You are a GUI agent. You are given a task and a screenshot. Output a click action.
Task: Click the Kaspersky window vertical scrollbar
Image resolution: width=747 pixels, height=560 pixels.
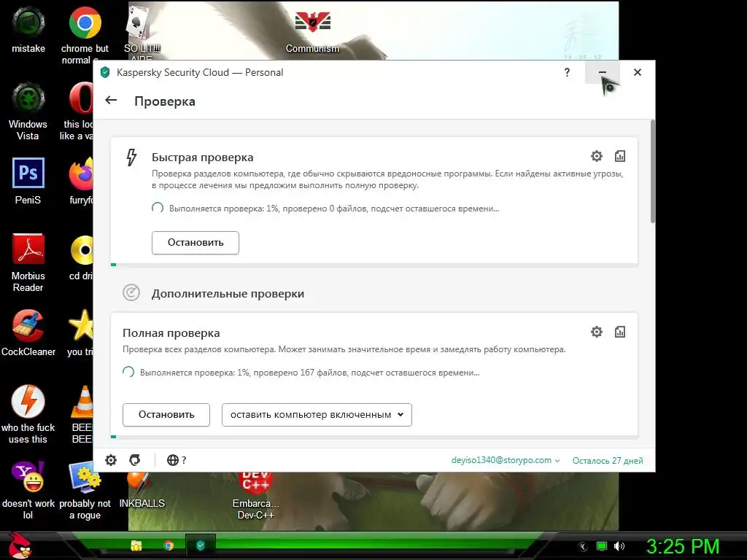(x=653, y=171)
